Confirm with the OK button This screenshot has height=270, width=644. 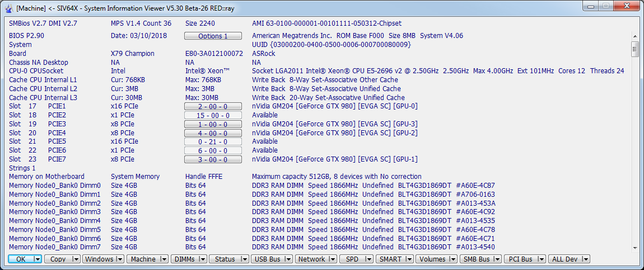point(21,259)
